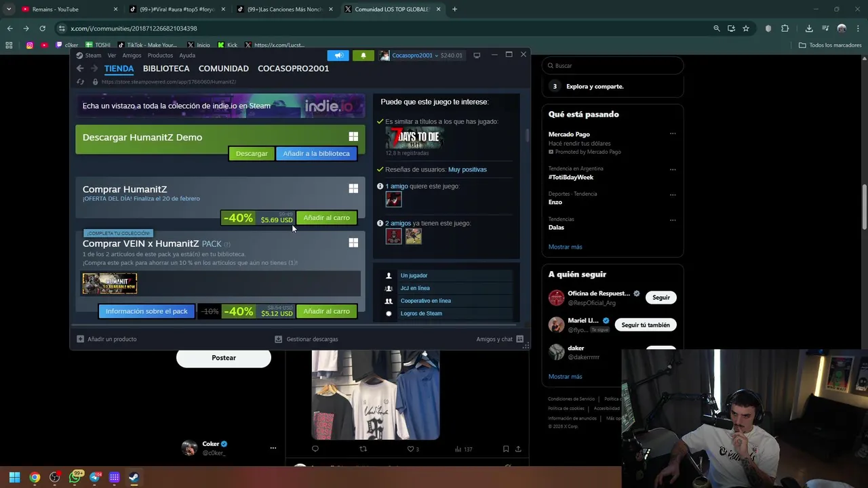
Task: Open Coker account options three dots
Action: coord(273,448)
